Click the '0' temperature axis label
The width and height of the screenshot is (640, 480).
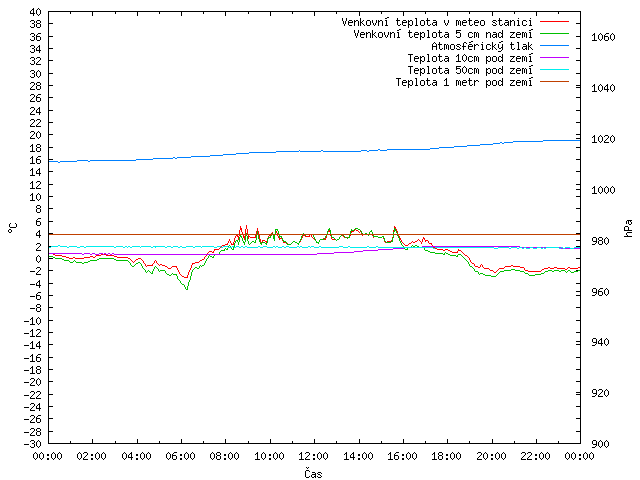[38, 259]
